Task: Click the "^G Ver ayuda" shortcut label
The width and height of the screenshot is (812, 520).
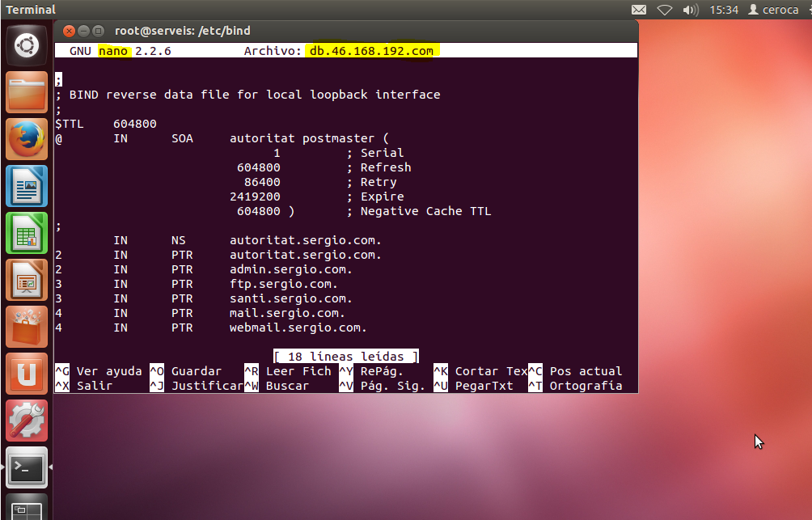Action: point(99,371)
